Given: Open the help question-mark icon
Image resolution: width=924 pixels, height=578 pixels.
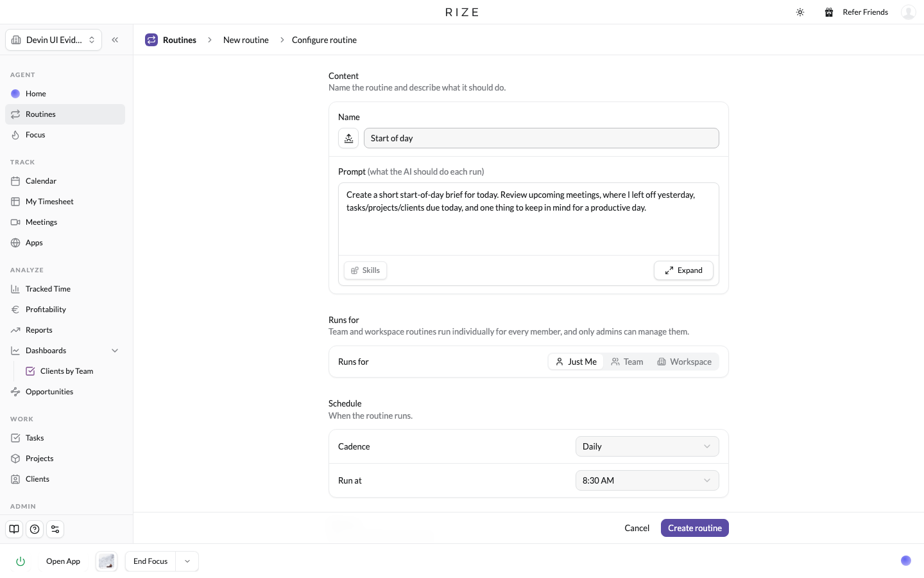Looking at the screenshot, I should click(x=35, y=529).
